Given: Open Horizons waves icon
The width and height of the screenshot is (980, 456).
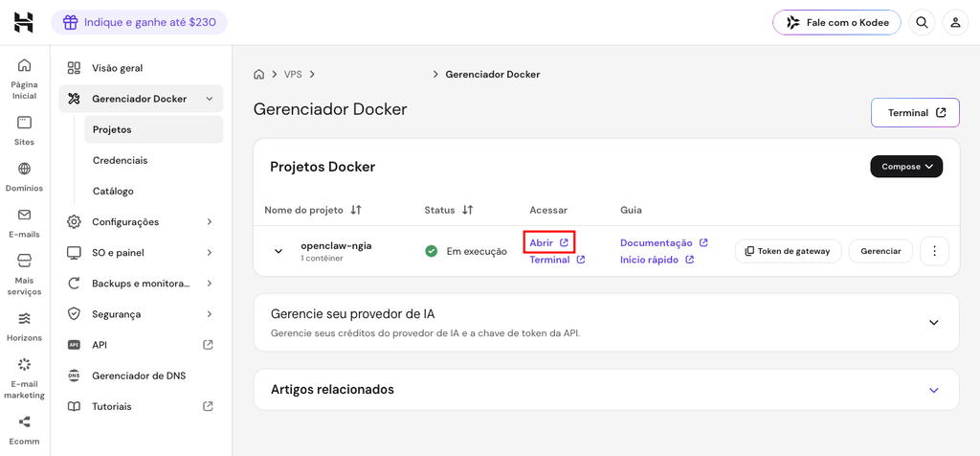Looking at the screenshot, I should 24,318.
